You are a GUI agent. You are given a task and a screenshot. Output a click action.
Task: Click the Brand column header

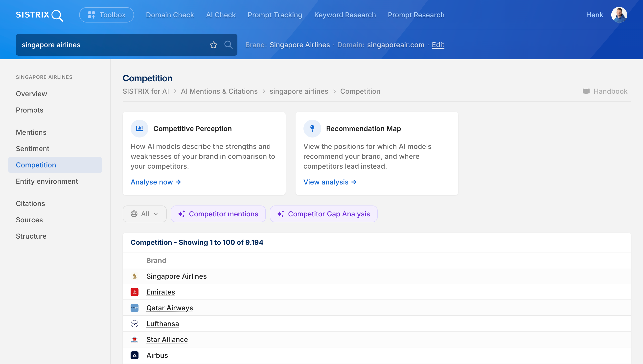[x=156, y=260]
